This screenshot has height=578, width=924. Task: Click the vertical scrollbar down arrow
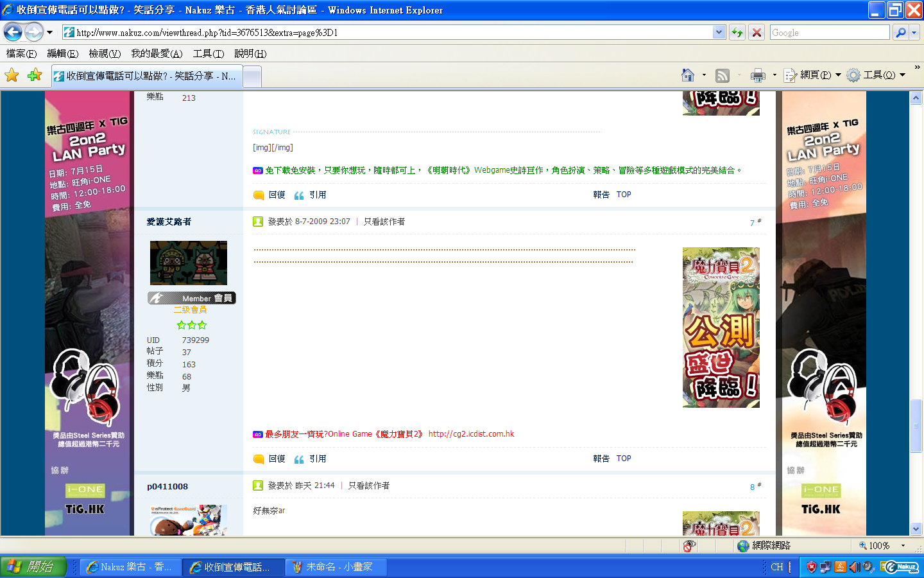(916, 529)
